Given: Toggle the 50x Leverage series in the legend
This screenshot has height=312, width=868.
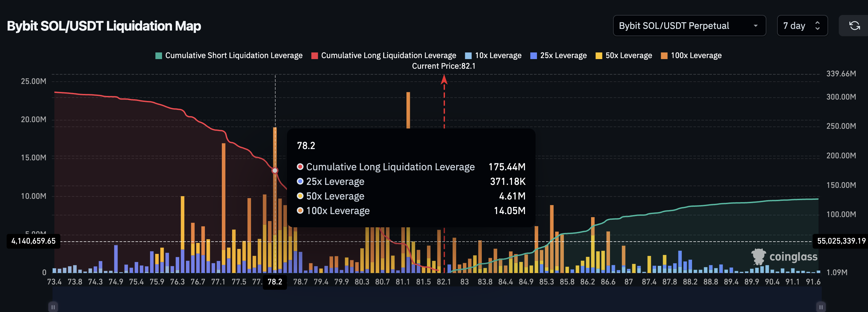Looking at the screenshot, I should point(623,55).
